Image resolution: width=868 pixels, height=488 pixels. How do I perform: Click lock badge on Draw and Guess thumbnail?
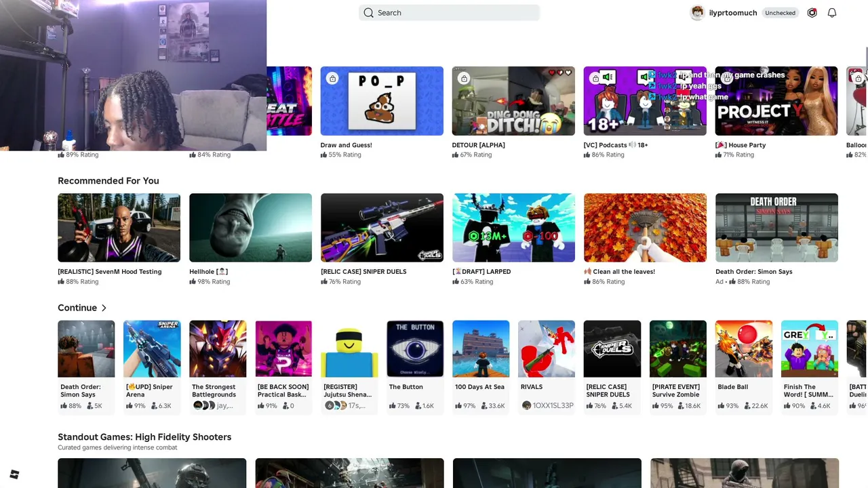point(332,79)
